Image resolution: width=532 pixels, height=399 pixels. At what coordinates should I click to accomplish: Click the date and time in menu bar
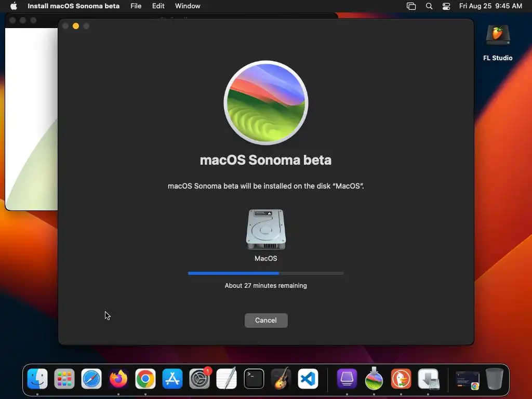coord(490,6)
